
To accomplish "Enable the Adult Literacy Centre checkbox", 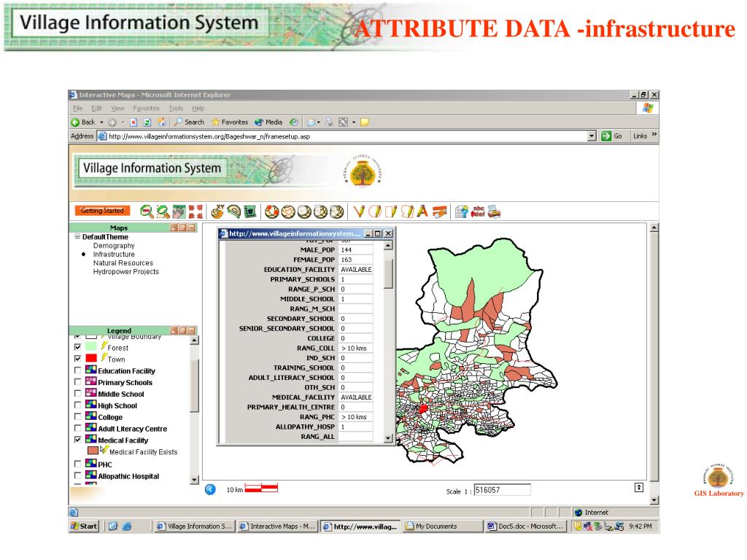I will click(77, 428).
